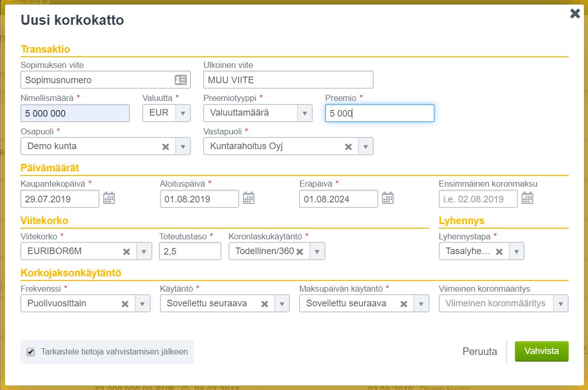Clear the Tasalyhennys selection in Lyhennystapa
This screenshot has height=390, width=588.
pyautogui.click(x=500, y=251)
